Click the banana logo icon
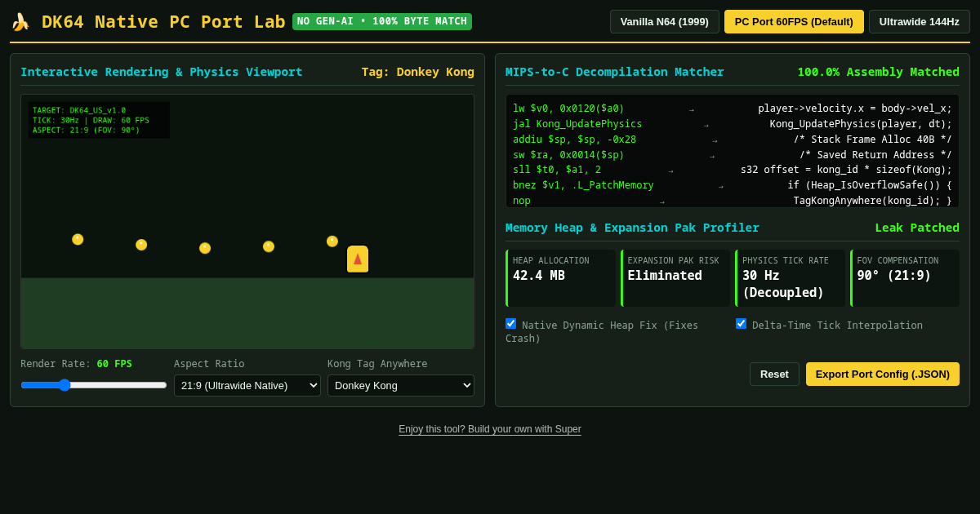 (20, 22)
